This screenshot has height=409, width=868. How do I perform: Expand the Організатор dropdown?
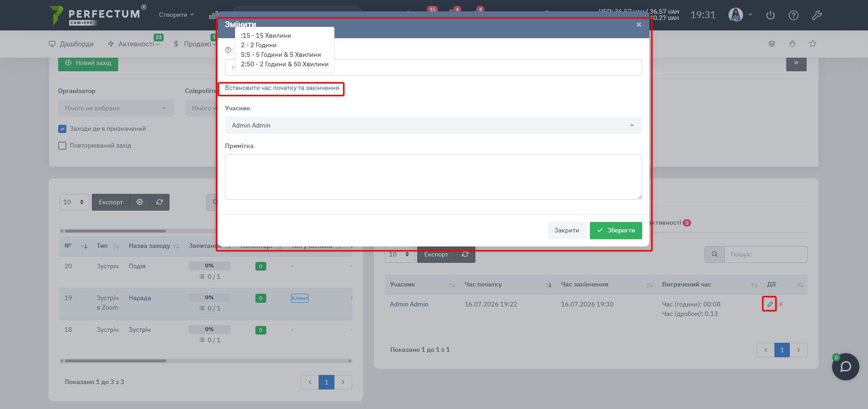pyautogui.click(x=116, y=108)
